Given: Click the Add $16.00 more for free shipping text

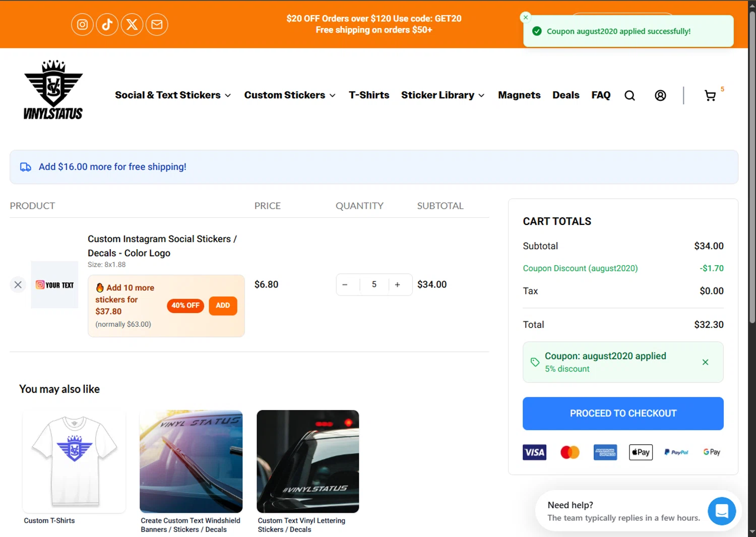Looking at the screenshot, I should click(x=112, y=167).
